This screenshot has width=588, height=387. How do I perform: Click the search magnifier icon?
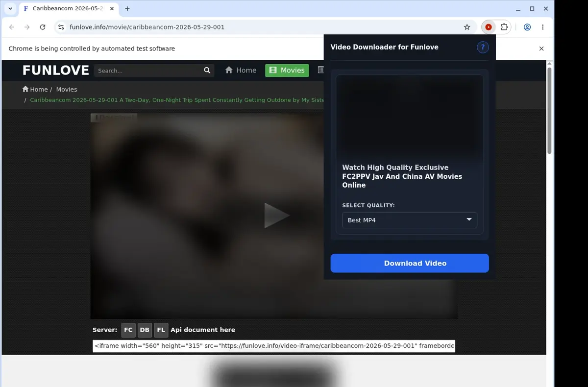coord(207,71)
